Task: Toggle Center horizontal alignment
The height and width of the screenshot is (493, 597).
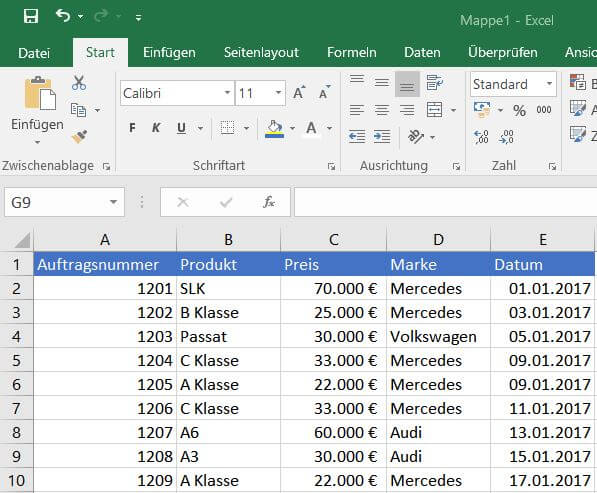Action: click(x=382, y=110)
